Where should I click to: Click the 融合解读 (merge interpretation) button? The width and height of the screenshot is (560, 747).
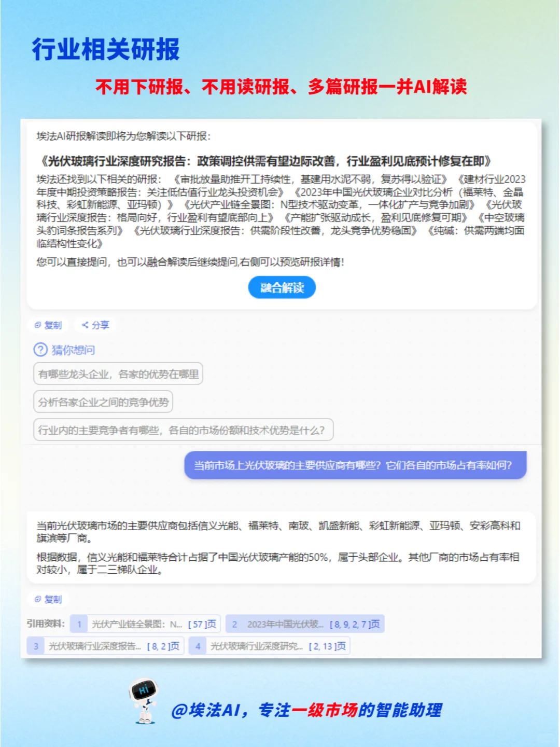click(x=283, y=287)
